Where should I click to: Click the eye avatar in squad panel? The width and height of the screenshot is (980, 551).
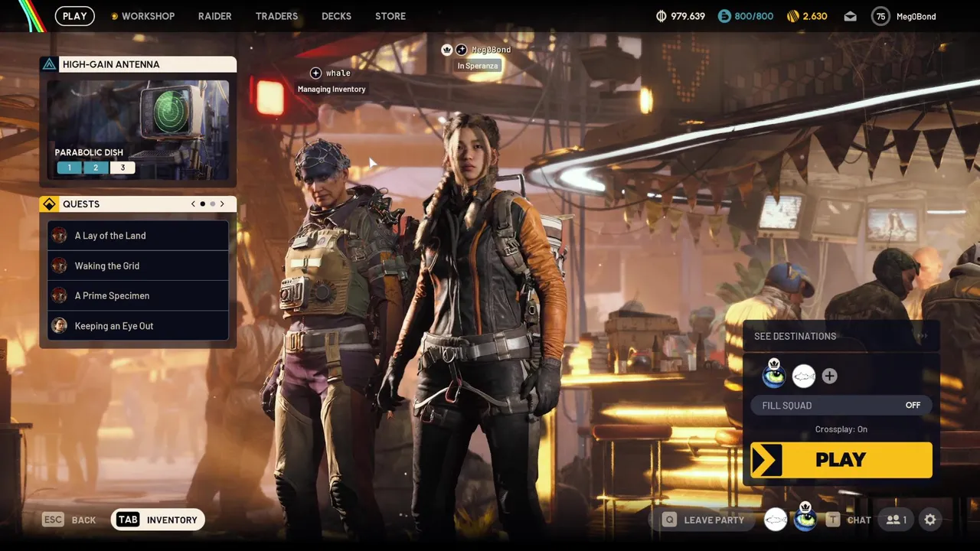coord(774,374)
